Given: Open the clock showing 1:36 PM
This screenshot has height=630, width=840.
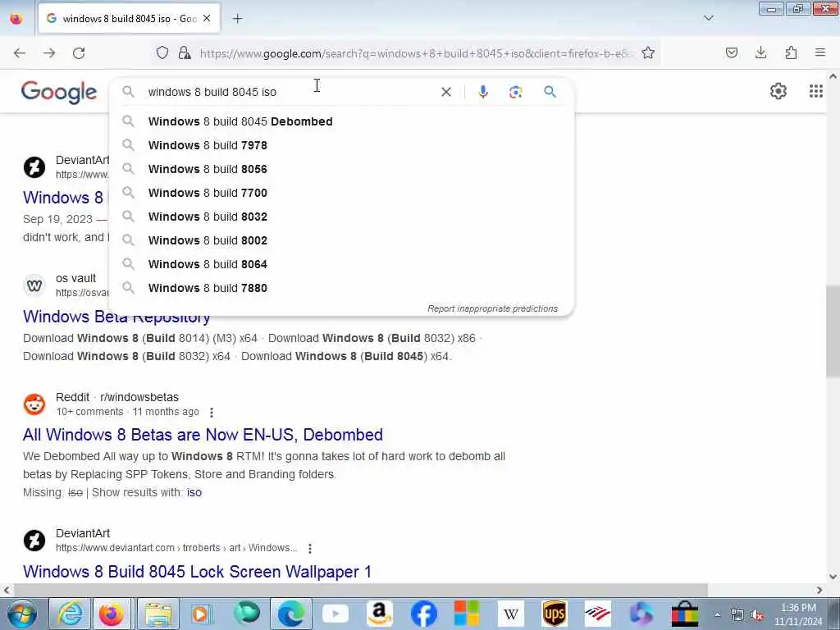Looking at the screenshot, I should [x=798, y=614].
